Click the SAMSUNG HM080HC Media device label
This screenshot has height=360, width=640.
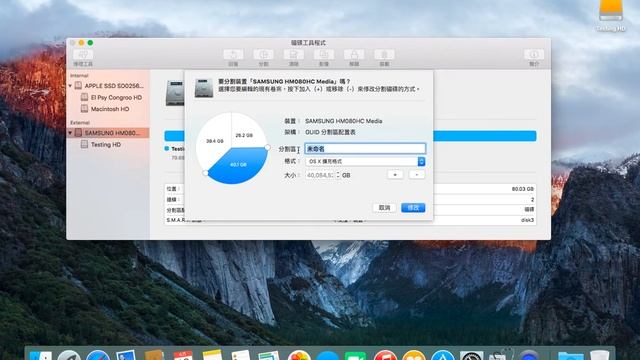pos(344,121)
